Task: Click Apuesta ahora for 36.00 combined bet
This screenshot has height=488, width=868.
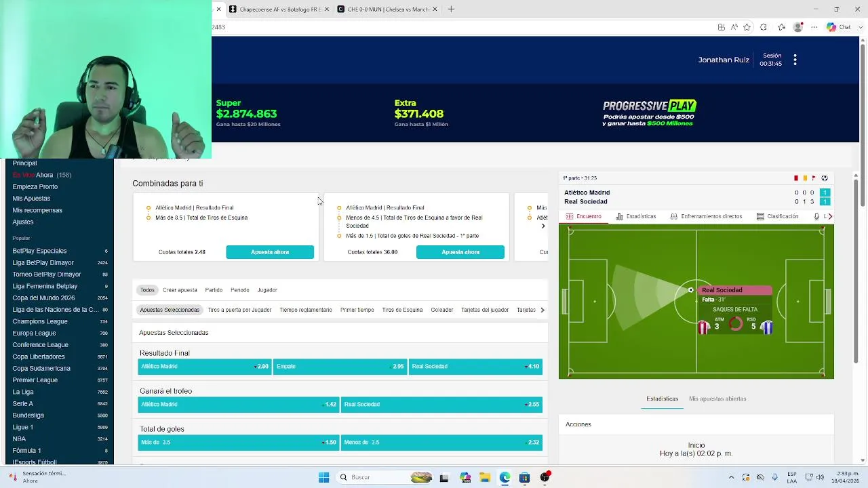Action: point(460,252)
